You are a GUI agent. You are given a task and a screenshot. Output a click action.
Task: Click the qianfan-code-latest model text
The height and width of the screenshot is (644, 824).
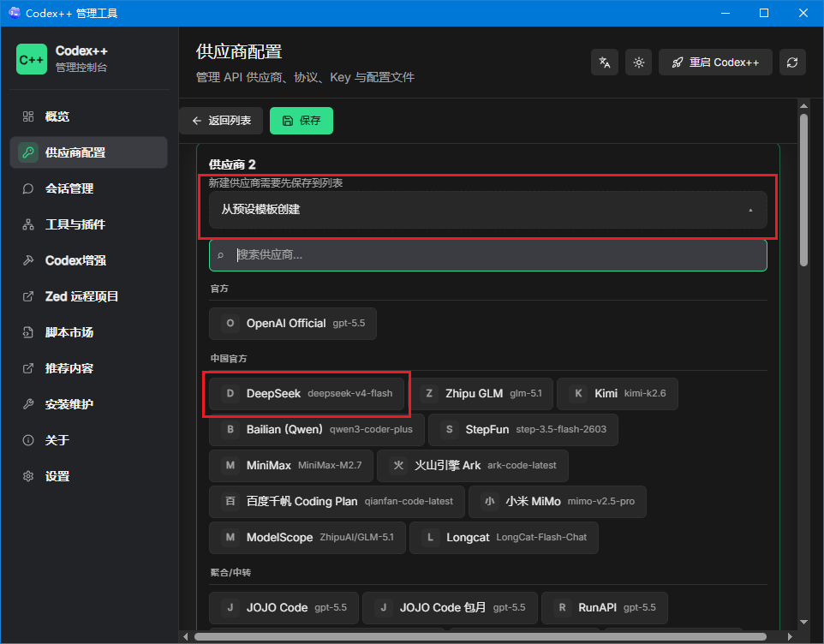coord(409,502)
